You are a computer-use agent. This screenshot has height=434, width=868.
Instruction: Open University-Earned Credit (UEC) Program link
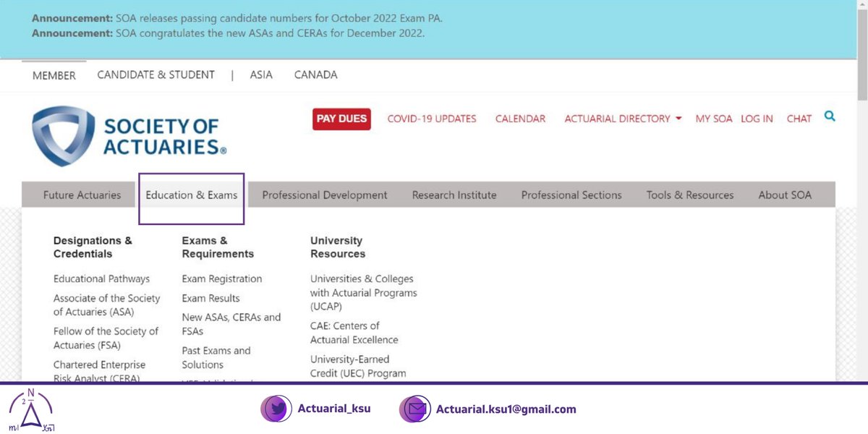358,366
